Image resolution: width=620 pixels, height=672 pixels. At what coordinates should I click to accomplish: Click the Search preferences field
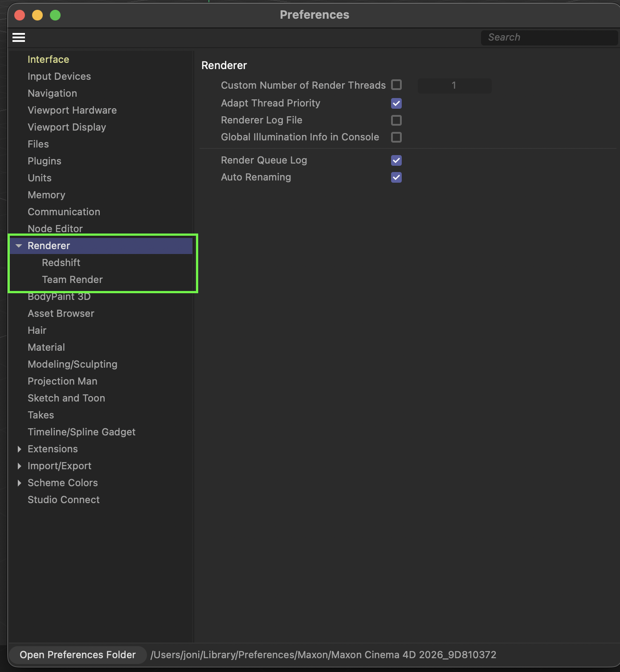click(x=549, y=37)
